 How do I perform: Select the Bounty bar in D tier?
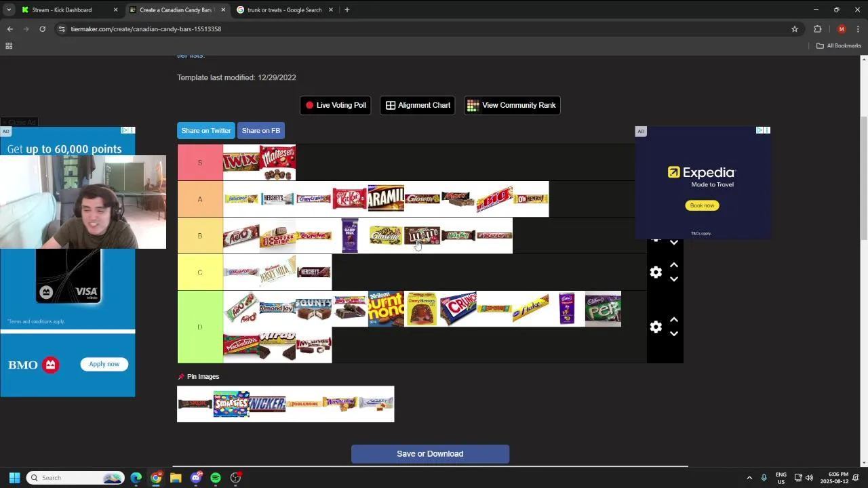(313, 308)
